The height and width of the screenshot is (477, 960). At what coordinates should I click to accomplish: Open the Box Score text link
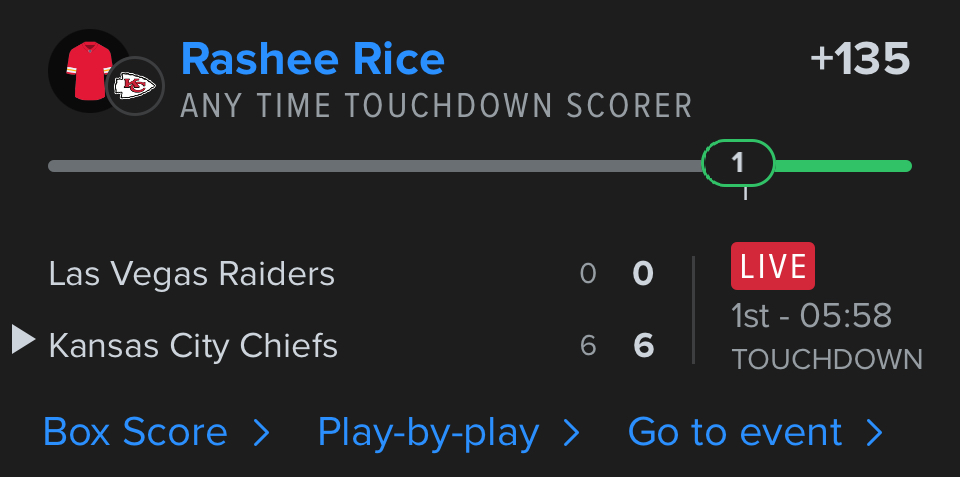(x=135, y=432)
